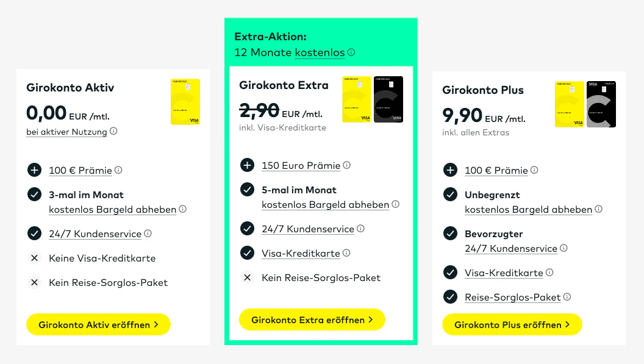Click the black Visa card image in Girokonto Extra
The width and height of the screenshot is (644, 364).
388,99
